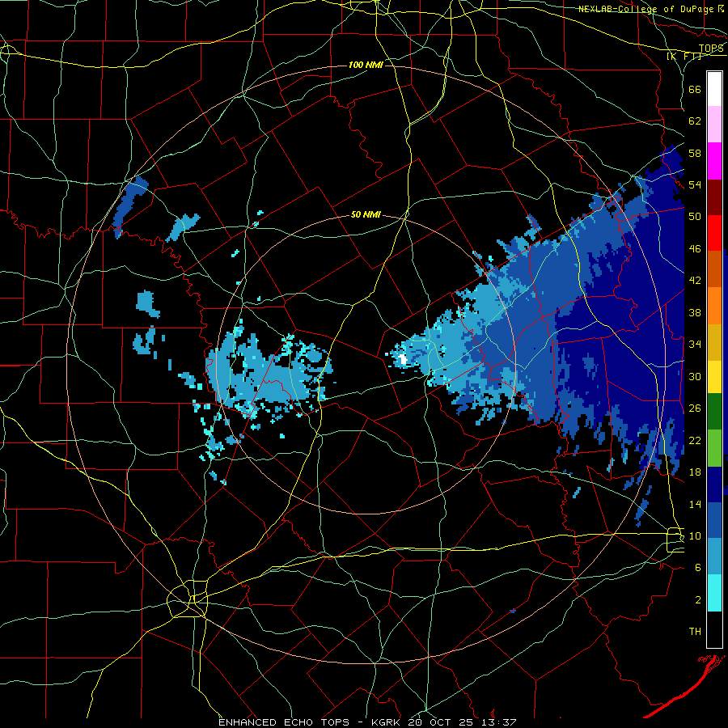Click the light green legend swatch
The height and width of the screenshot is (728, 728).
point(714,448)
